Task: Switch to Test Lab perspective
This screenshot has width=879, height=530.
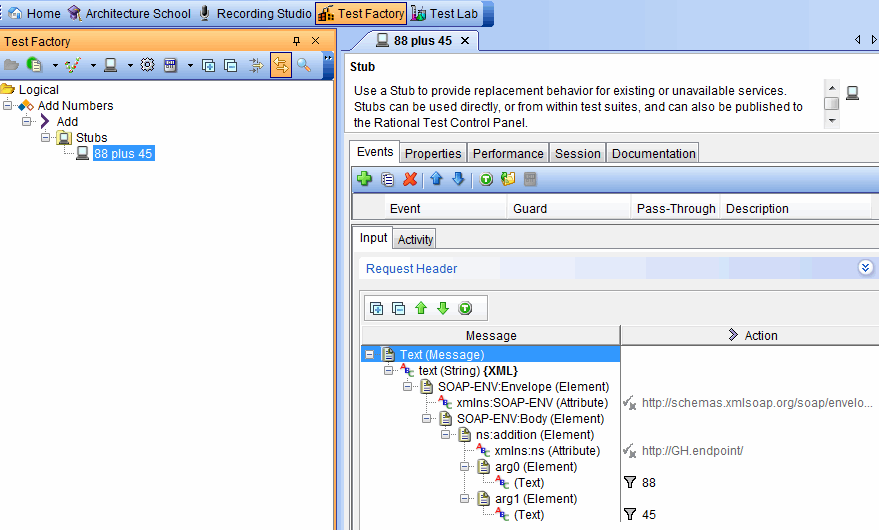Action: (445, 13)
